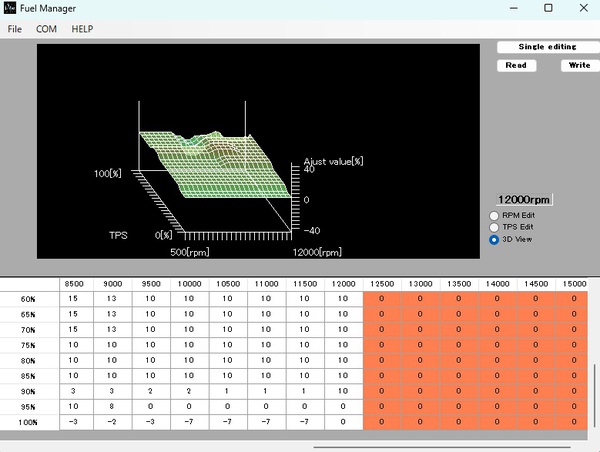This screenshot has height=452, width=600.
Task: Select the 80% row header
Action: click(x=29, y=361)
